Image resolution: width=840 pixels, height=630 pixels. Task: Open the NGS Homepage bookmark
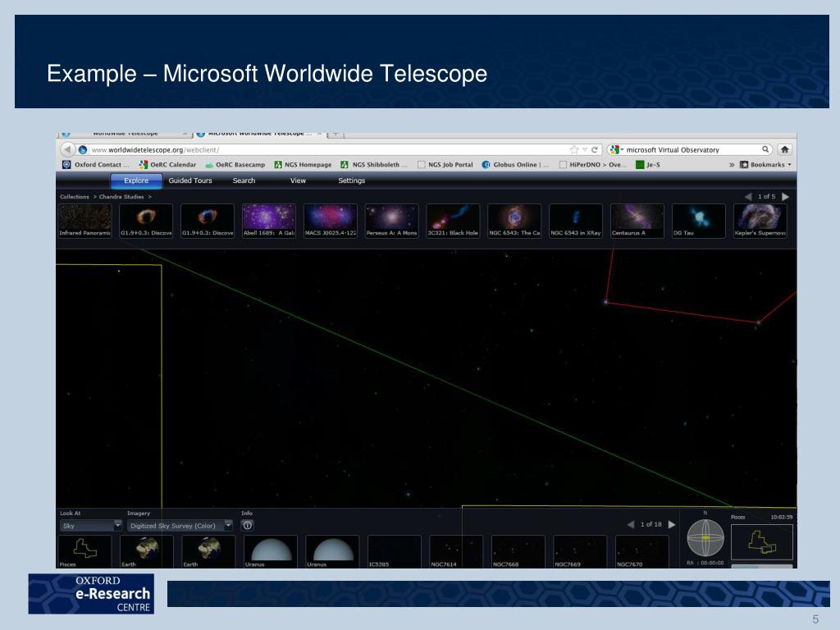point(303,164)
